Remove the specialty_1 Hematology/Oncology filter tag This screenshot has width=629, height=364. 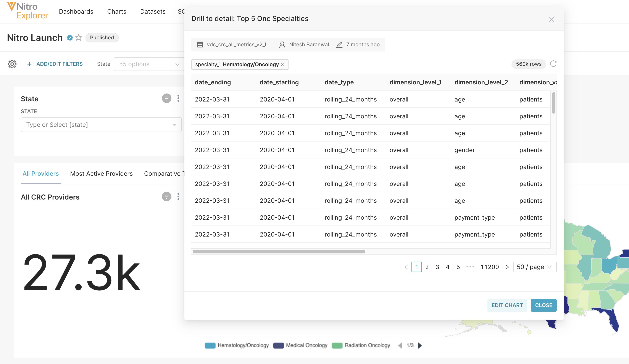point(282,65)
